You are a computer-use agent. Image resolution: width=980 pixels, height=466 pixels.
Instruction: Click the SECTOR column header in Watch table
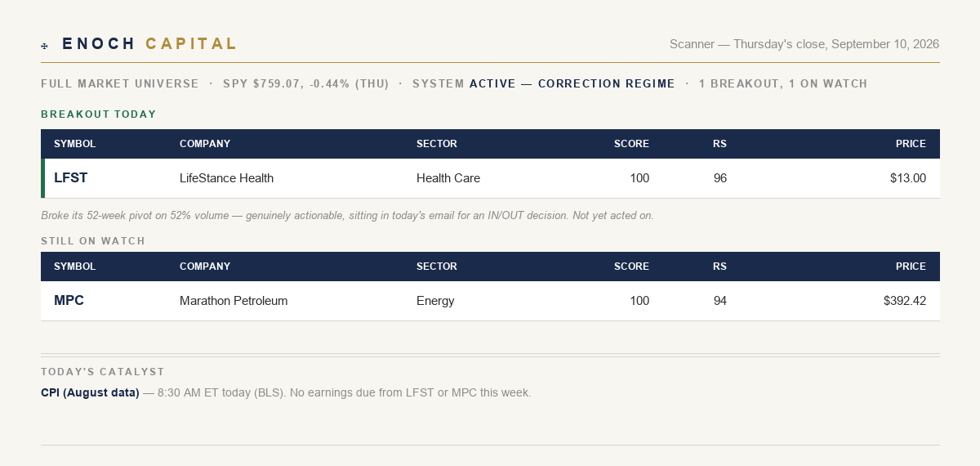(x=437, y=267)
